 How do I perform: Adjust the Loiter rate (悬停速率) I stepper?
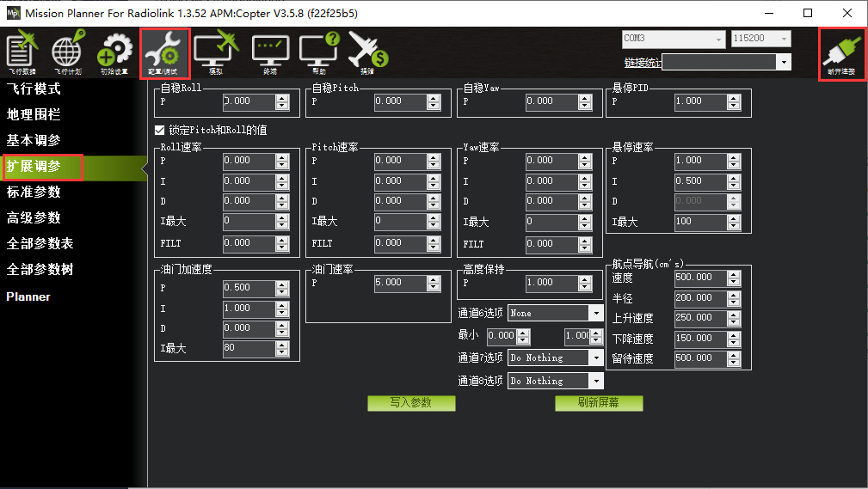pyautogui.click(x=734, y=181)
